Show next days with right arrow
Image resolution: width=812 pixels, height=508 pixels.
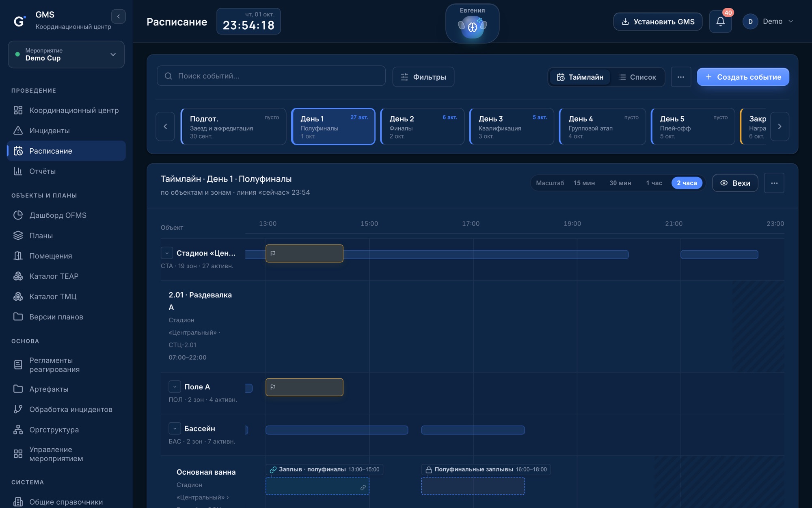pyautogui.click(x=780, y=126)
